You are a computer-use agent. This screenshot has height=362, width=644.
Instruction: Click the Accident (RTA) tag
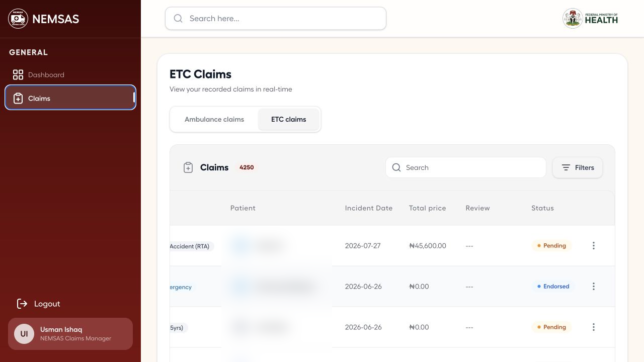click(192, 246)
